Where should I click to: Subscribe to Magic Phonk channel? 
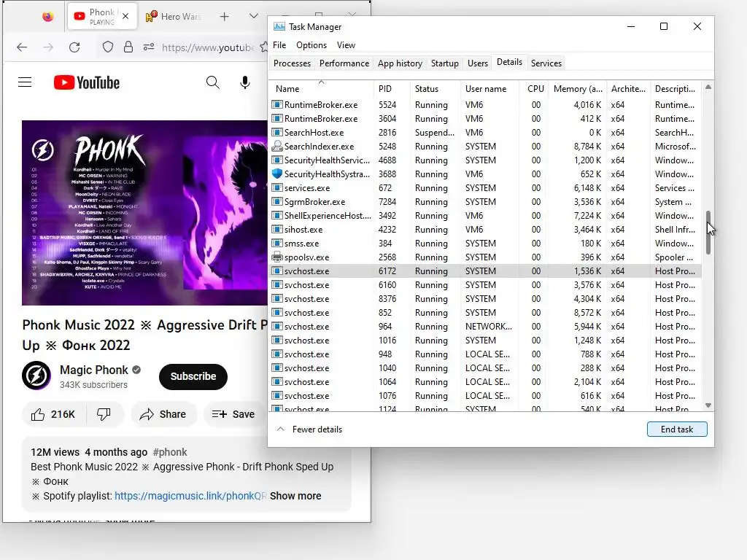pyautogui.click(x=193, y=376)
